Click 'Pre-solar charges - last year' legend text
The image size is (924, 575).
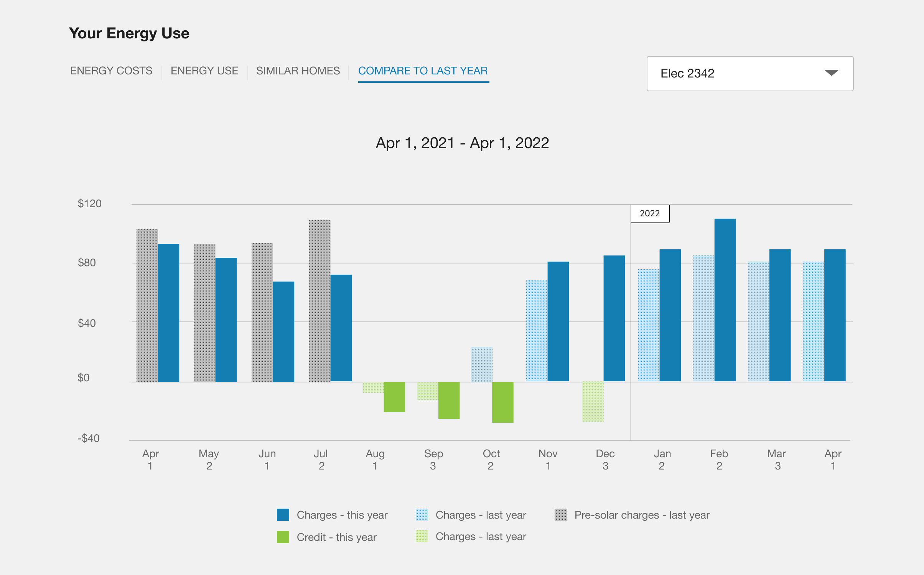[642, 515]
